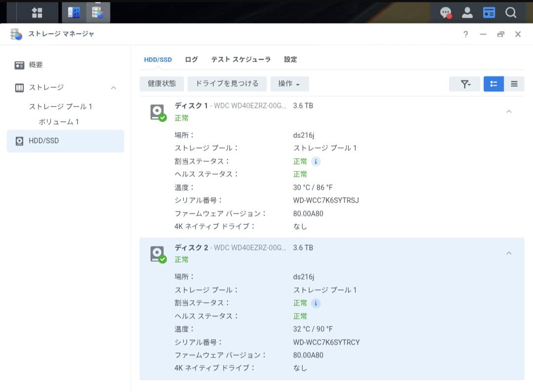Switch to the ログ tab
Viewport: 533px width, 392px height.
[x=191, y=59]
